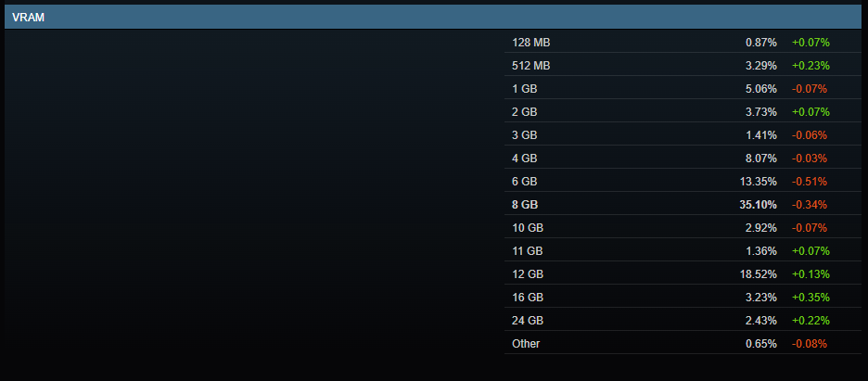Select the 3 GB row
The height and width of the screenshot is (381, 868).
[683, 135]
